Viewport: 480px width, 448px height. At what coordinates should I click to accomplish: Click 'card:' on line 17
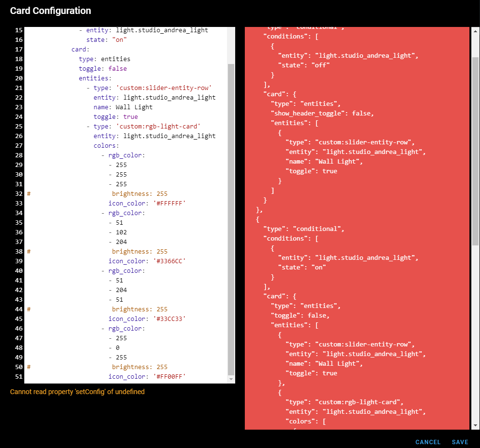(x=80, y=49)
